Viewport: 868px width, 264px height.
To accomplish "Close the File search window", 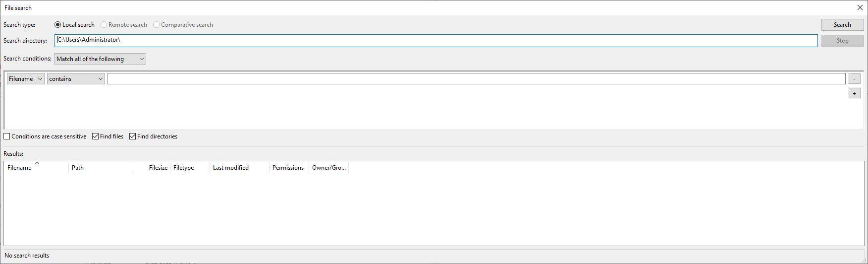I will (x=860, y=7).
